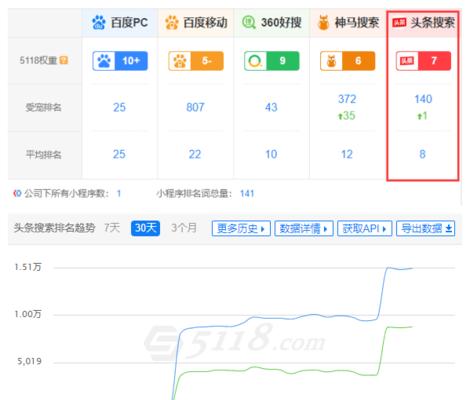
Task: Select the 百度移动 column header
Action: pyautogui.click(x=196, y=23)
